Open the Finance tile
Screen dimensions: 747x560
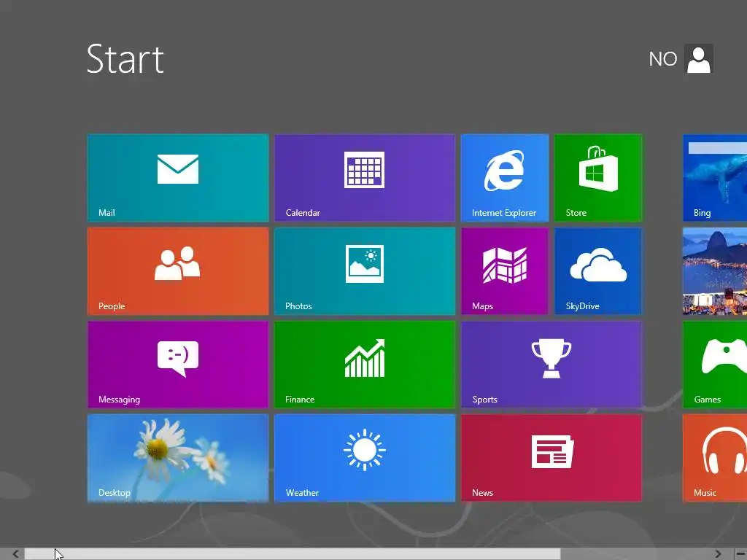click(365, 365)
